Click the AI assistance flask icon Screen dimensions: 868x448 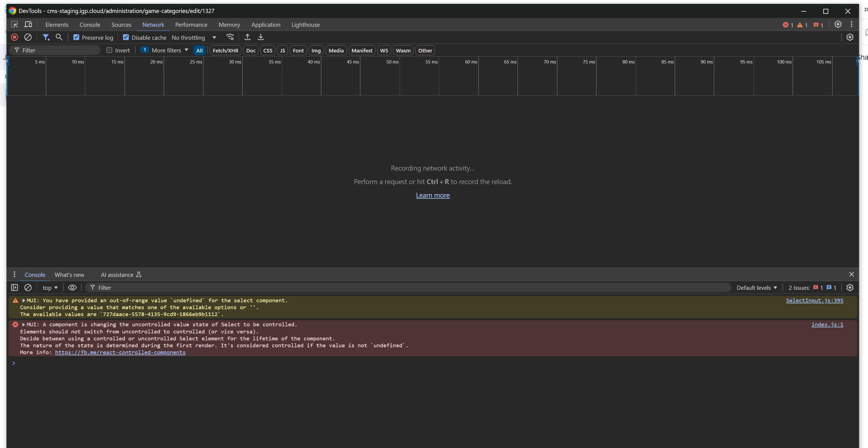point(138,274)
